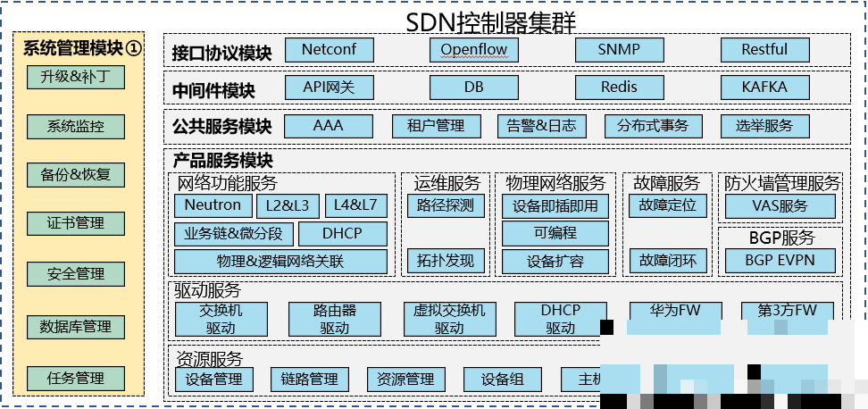Select the 中间件模块 label

[213, 91]
